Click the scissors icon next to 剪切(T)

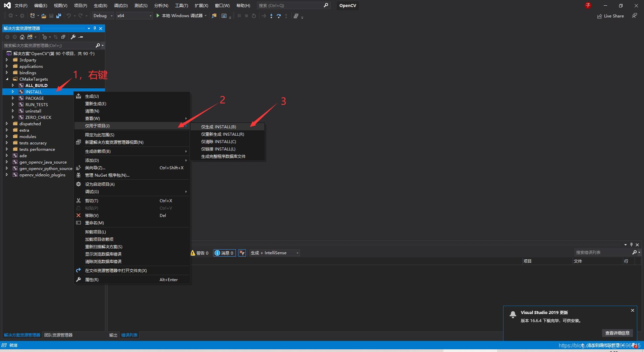78,201
